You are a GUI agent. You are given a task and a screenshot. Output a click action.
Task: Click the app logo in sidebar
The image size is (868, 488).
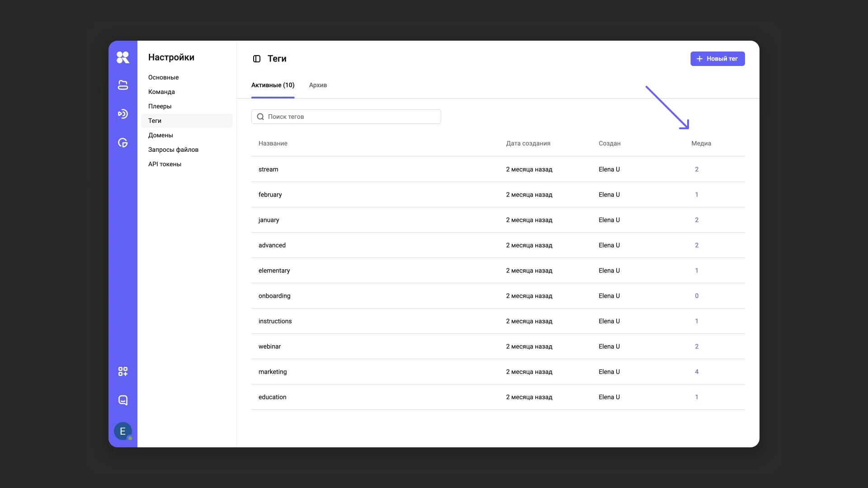coord(123,57)
